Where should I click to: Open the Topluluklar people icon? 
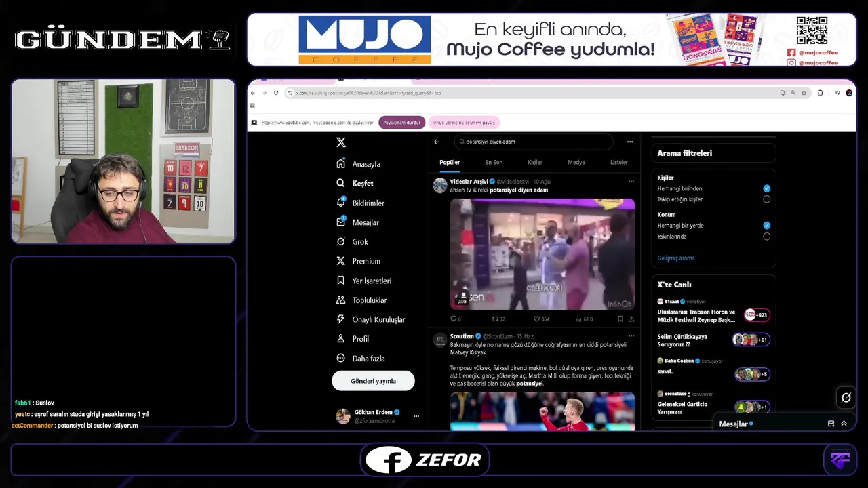[x=341, y=300]
